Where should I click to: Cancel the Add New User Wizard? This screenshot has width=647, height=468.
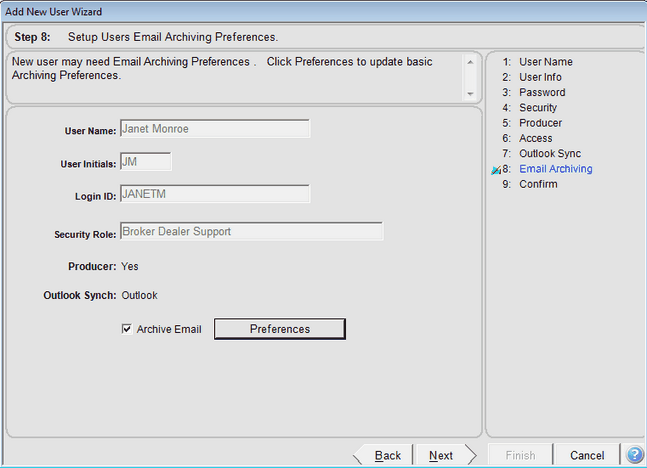587,455
